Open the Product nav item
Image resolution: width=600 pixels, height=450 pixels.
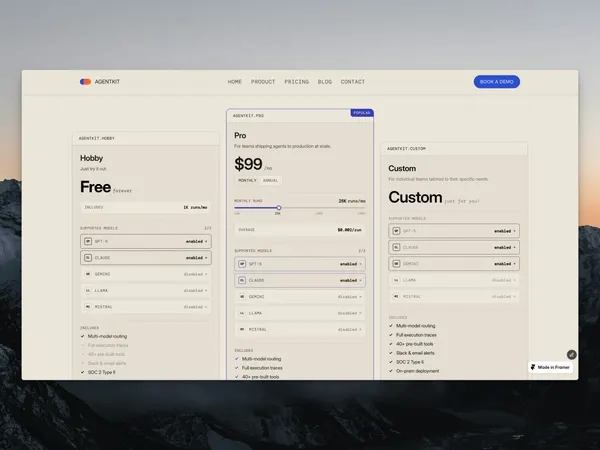[x=263, y=82]
